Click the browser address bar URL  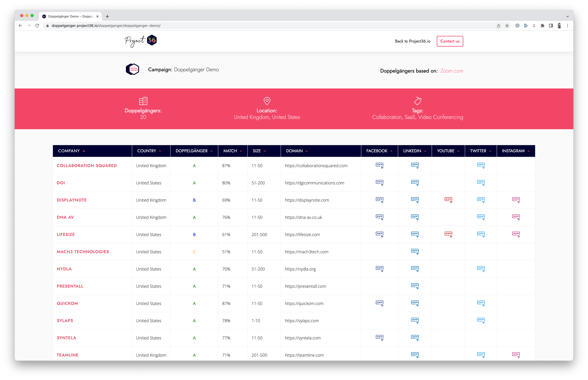click(106, 26)
